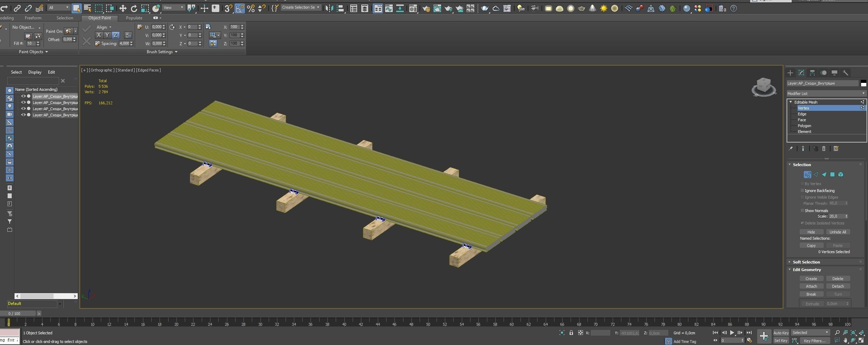Screen dimensions: 868x345
Task: Switch to the Selection ribbon tab
Action: (x=65, y=18)
